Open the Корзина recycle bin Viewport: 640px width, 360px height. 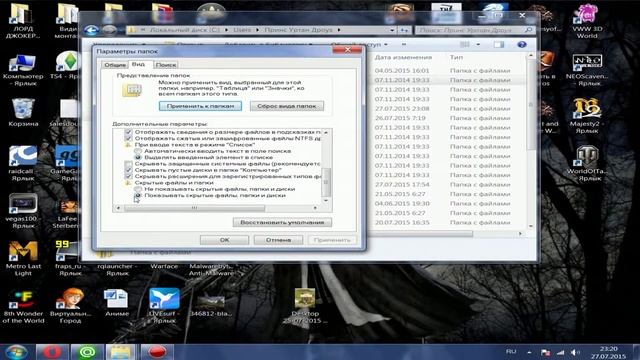point(23,112)
